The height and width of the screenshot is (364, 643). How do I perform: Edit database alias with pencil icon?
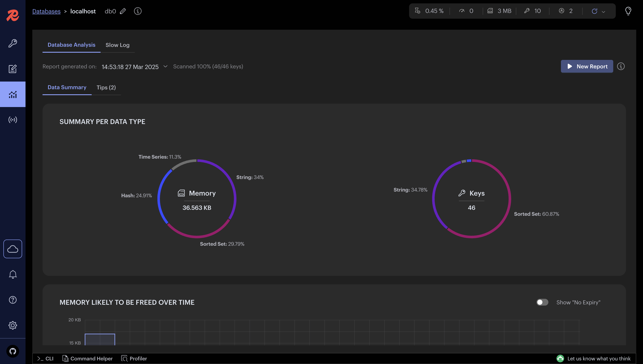pos(123,11)
